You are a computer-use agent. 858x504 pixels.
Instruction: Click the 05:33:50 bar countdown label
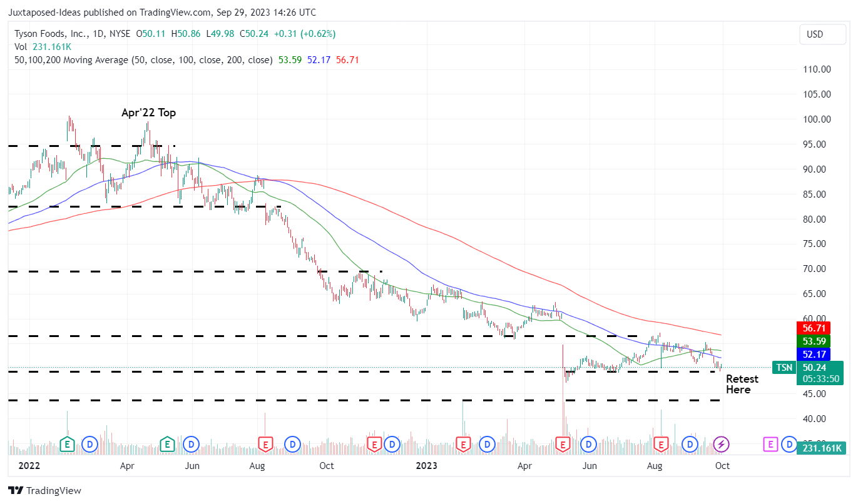coord(820,379)
